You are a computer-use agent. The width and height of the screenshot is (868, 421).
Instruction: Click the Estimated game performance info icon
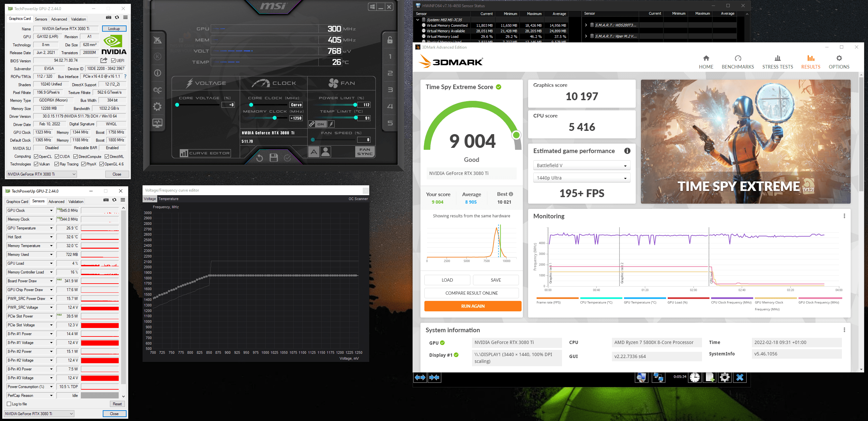coord(627,151)
